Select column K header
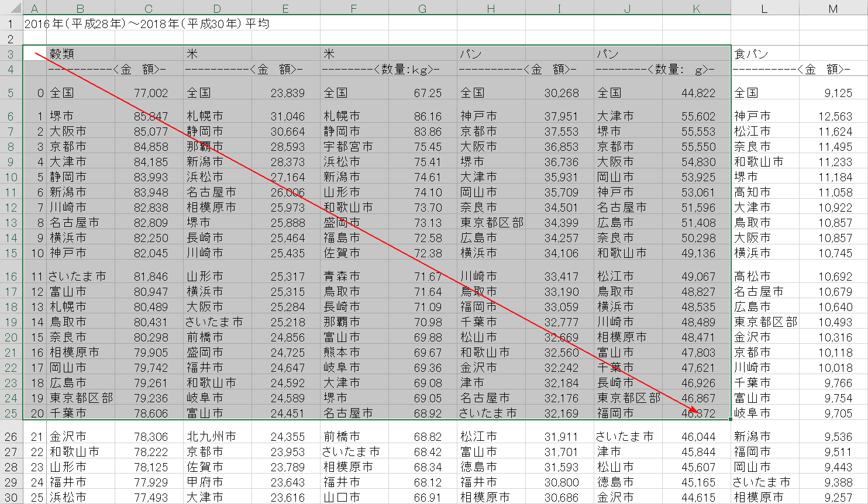This screenshot has width=868, height=504. pyautogui.click(x=697, y=8)
